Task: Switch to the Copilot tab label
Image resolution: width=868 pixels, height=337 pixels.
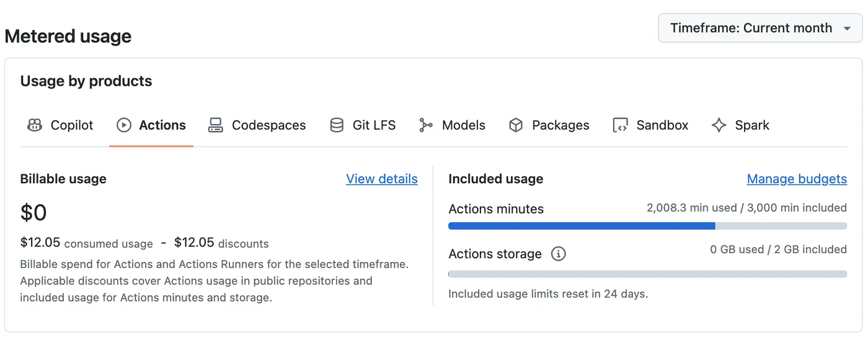Action: click(72, 125)
